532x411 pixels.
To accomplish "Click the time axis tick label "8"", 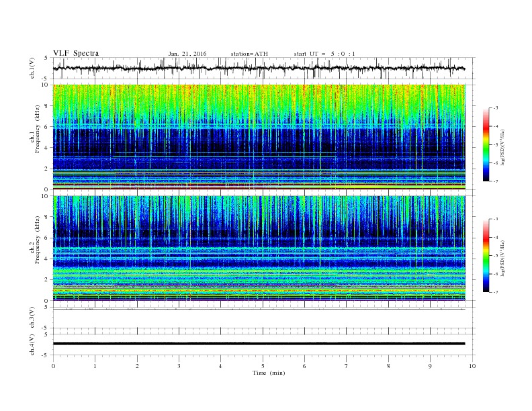I will [x=388, y=366].
